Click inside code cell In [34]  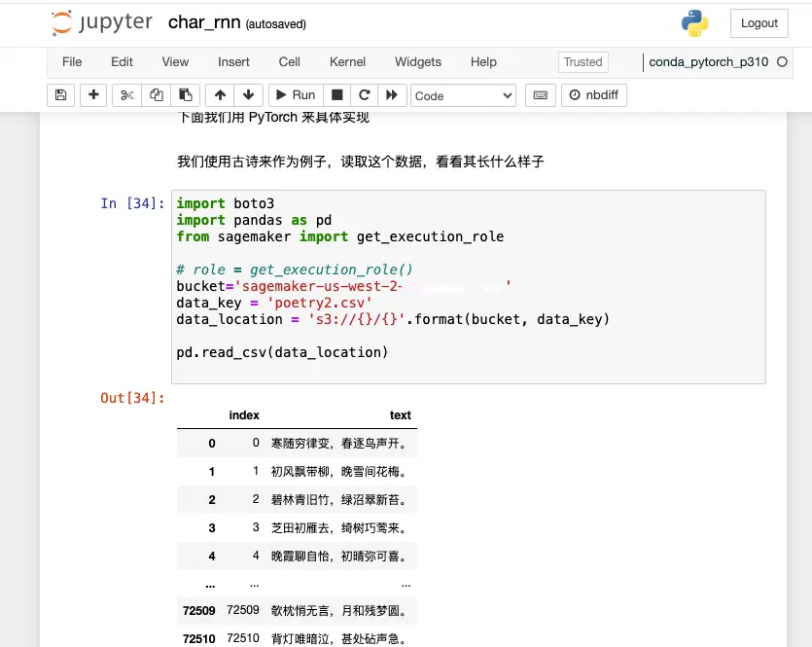tap(469, 286)
